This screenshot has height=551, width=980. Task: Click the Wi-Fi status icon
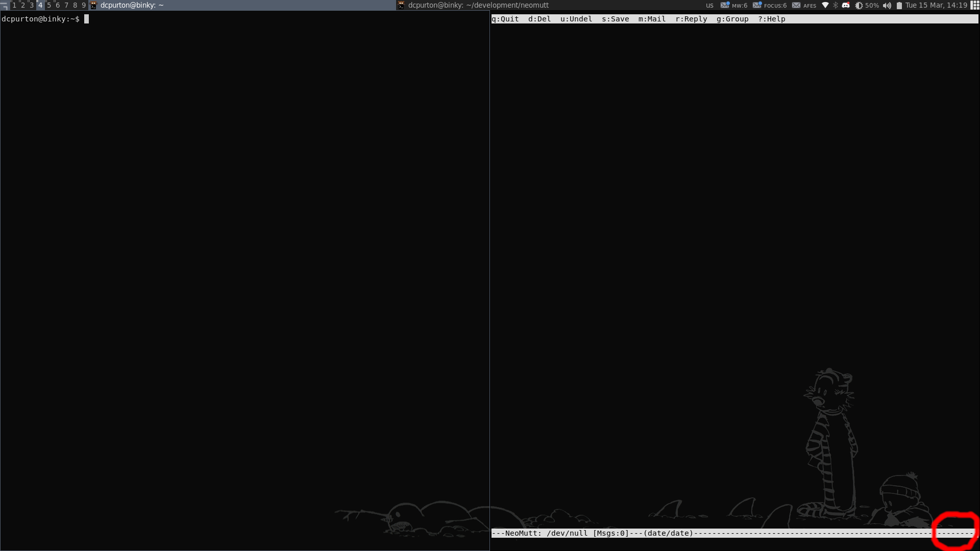coord(825,5)
